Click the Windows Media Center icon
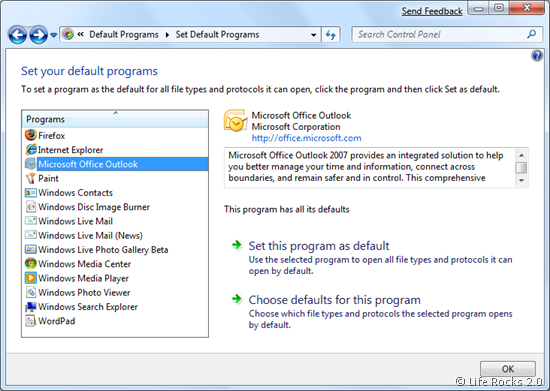 (x=31, y=264)
